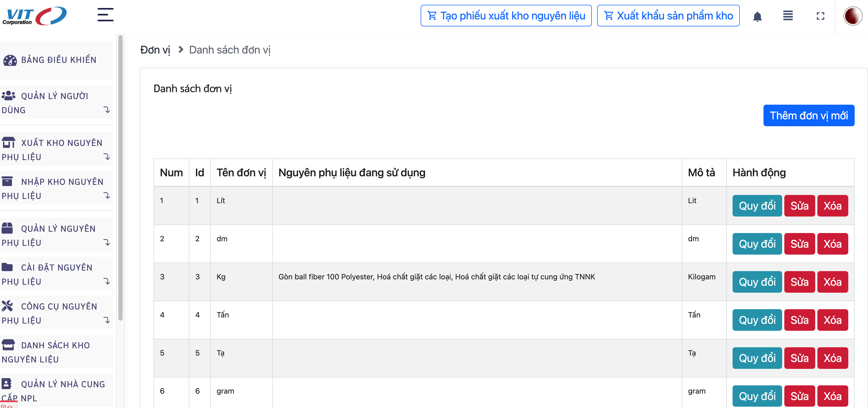This screenshot has height=408, width=868.
Task: Click the tools icon for Công cụ nguyên phụ liệu
Action: pos(7,306)
